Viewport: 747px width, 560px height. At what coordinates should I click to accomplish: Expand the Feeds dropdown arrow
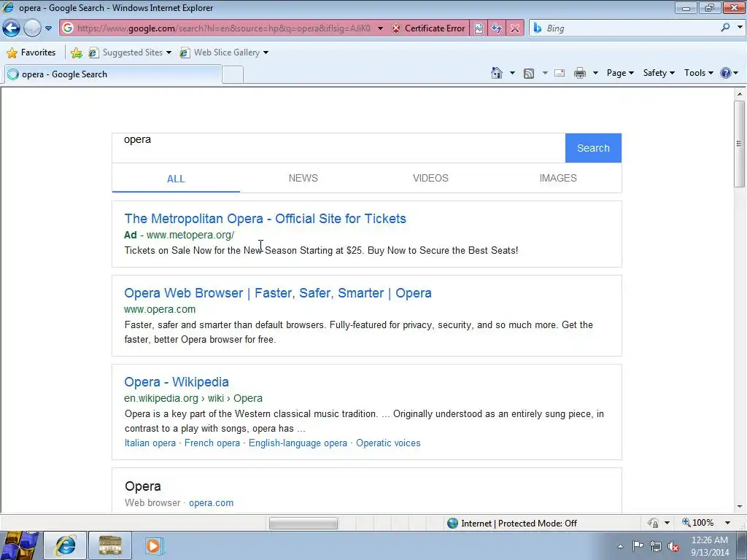[x=544, y=73]
